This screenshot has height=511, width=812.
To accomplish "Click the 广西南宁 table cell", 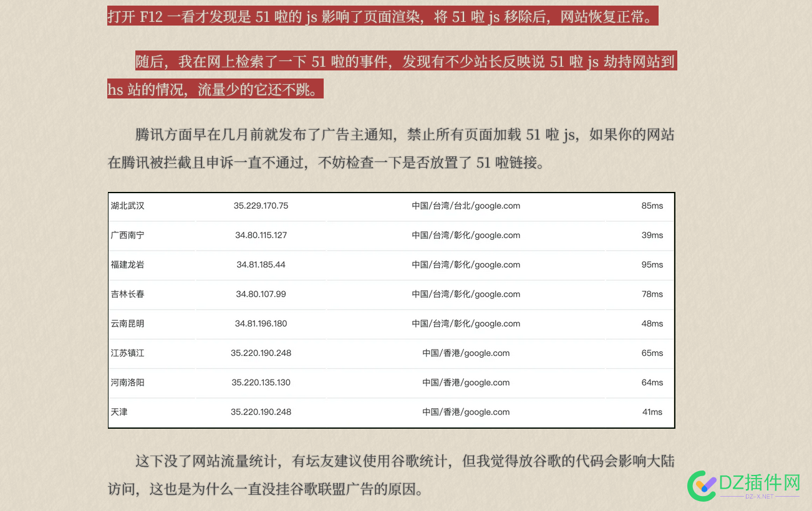I will coord(128,235).
